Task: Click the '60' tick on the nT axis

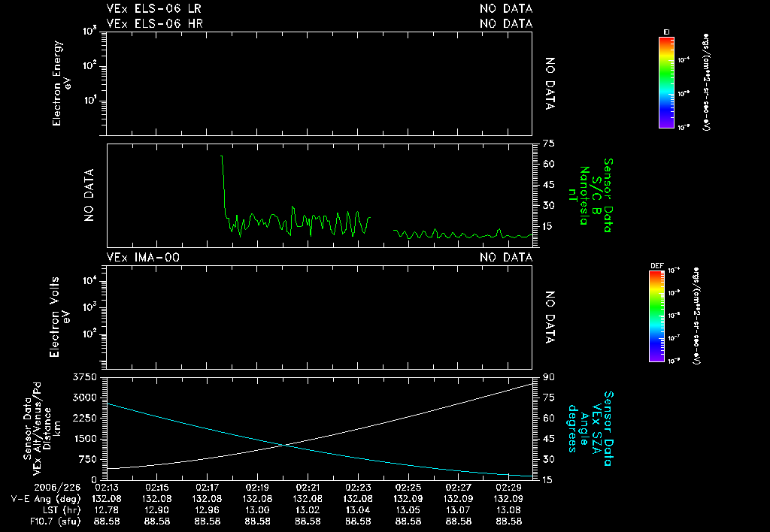Action: point(548,165)
